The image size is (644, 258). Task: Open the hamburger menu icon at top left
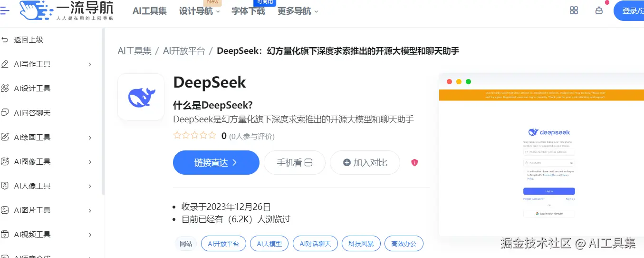[4, 10]
